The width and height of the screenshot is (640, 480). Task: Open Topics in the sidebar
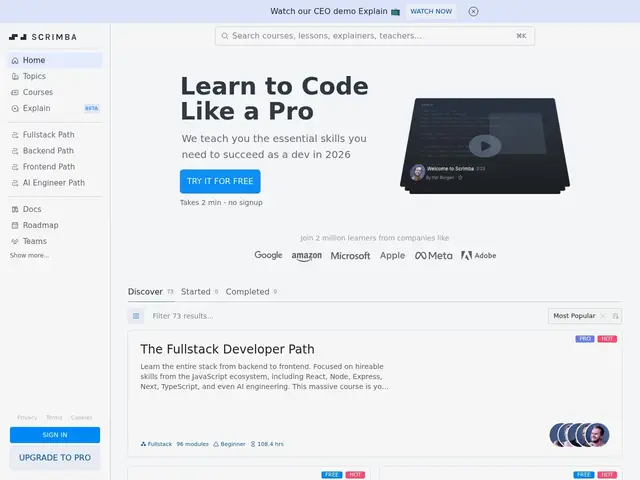[x=55, y=76]
